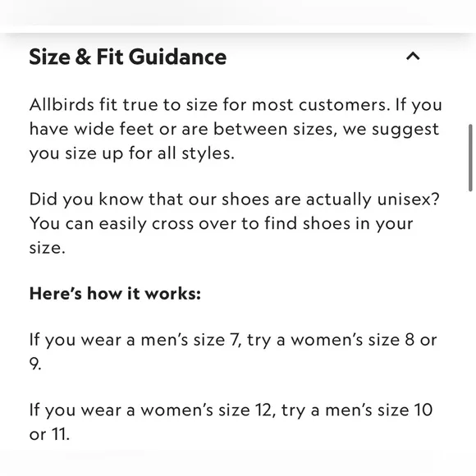This screenshot has height=476, width=476.
Task: Click the word "customers." in first line
Action: (x=344, y=105)
